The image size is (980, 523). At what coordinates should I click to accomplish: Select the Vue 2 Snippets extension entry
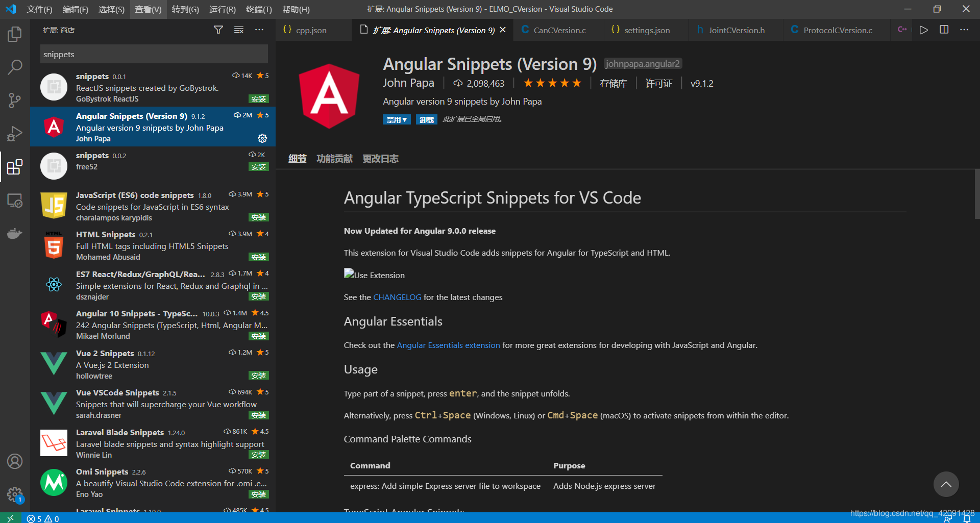click(x=153, y=364)
